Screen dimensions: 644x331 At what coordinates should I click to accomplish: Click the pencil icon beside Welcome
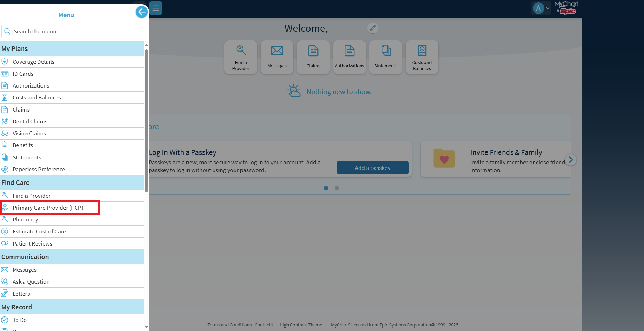373,28
